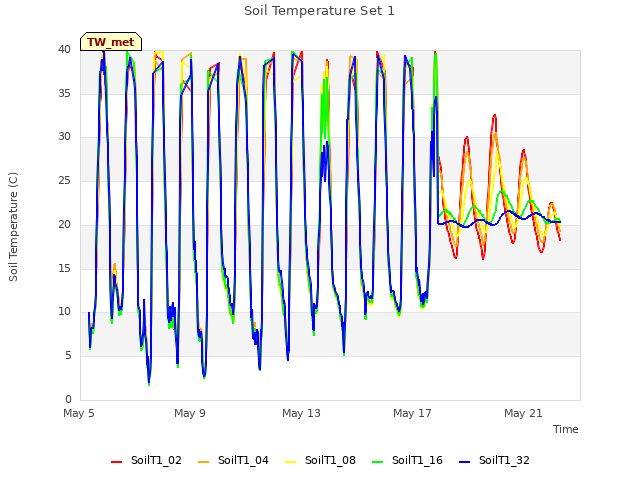Click the May 5 x-axis label
This screenshot has width=640, height=480.
tap(79, 413)
